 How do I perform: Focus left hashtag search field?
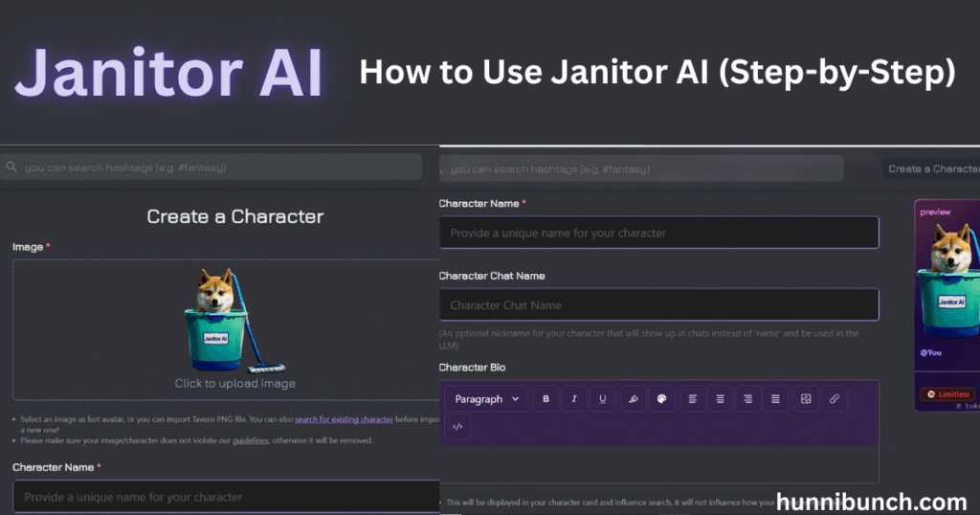(212, 167)
